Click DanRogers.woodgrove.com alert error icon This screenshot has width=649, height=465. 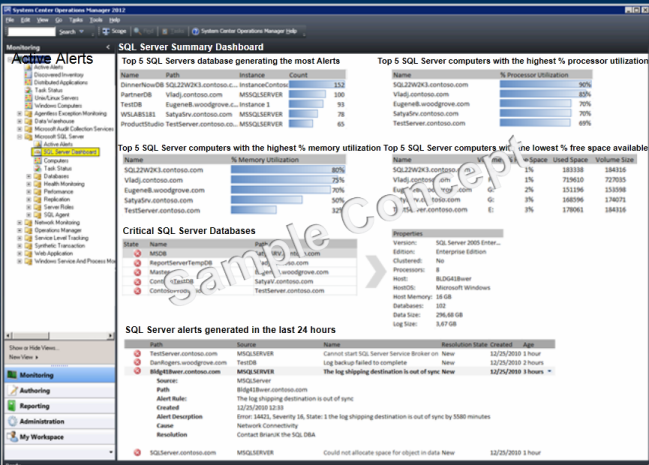click(x=137, y=362)
